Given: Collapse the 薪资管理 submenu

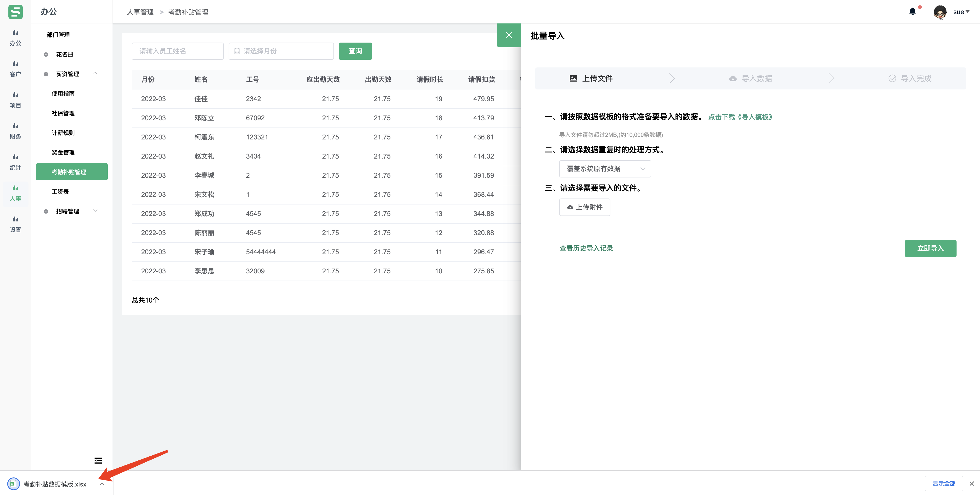Looking at the screenshot, I should [x=72, y=74].
